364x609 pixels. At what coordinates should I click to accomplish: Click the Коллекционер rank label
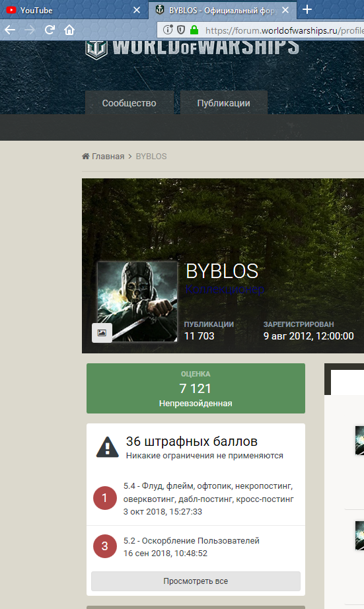click(x=225, y=289)
